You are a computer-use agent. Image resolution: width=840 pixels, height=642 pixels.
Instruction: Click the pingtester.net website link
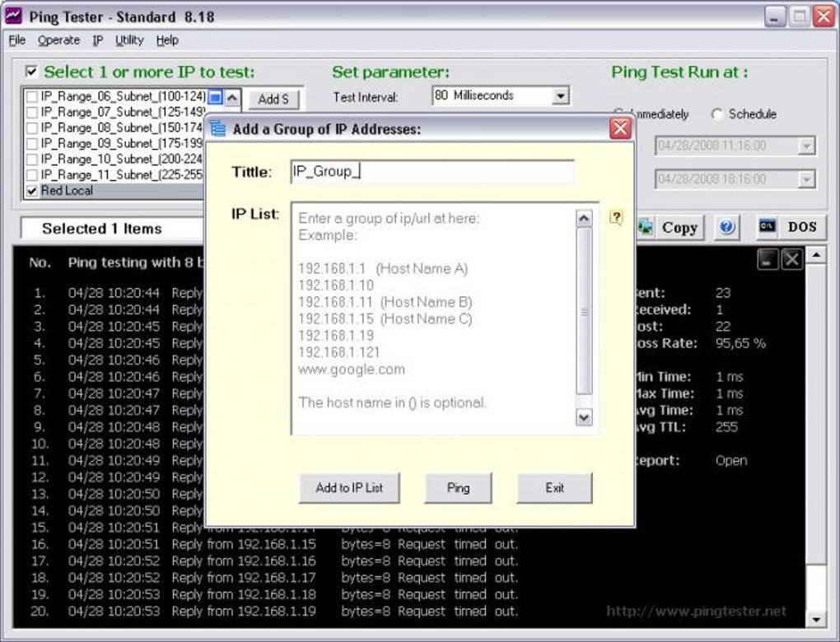point(696,611)
